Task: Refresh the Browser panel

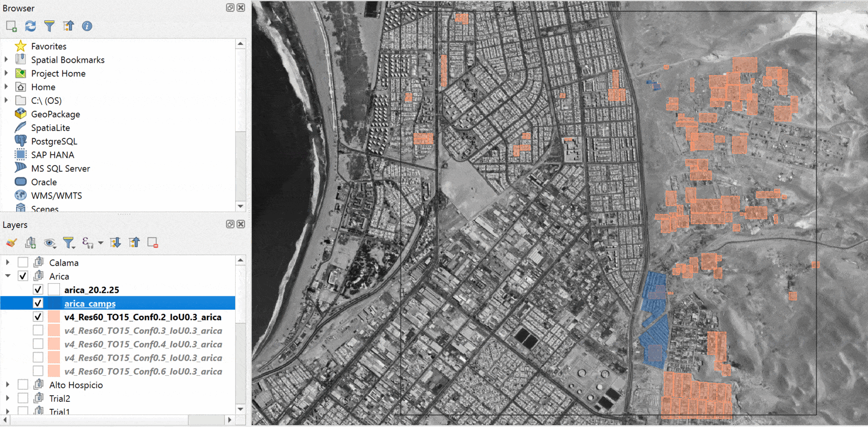Action: (31, 26)
